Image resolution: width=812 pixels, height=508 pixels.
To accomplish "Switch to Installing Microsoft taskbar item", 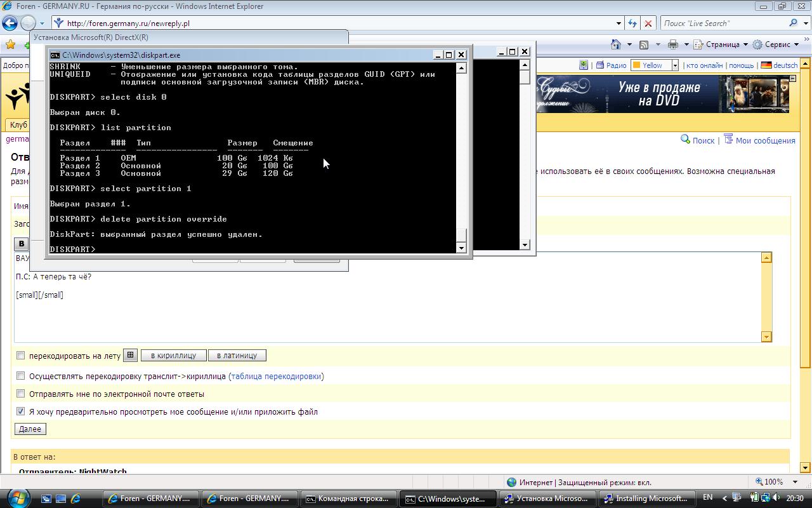I will [x=647, y=498].
